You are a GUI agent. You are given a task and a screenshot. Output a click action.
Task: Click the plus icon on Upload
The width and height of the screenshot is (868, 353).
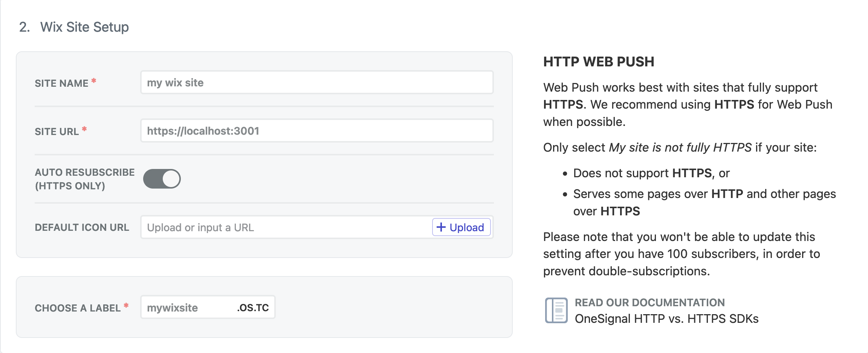click(x=441, y=227)
